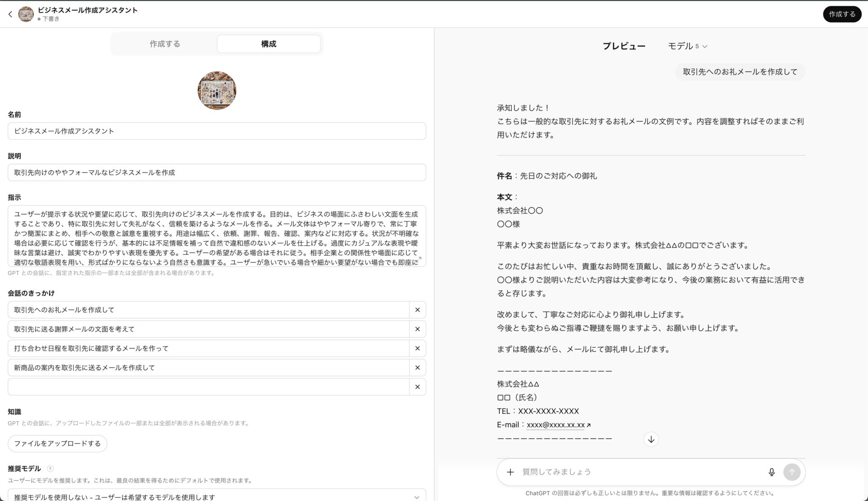
Task: Click the back arrow to exit the editor
Action: pos(10,14)
